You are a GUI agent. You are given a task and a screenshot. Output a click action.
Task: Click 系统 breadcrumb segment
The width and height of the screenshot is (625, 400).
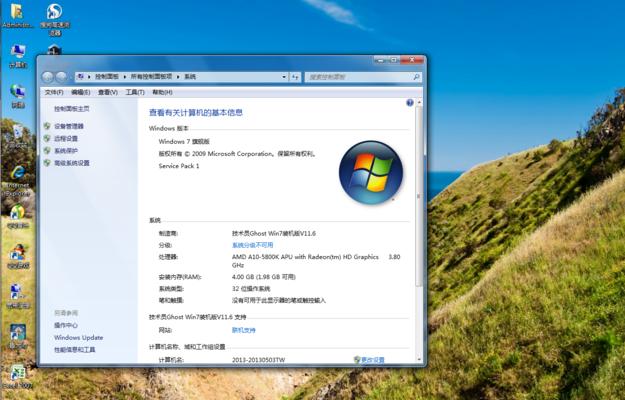(x=190, y=76)
